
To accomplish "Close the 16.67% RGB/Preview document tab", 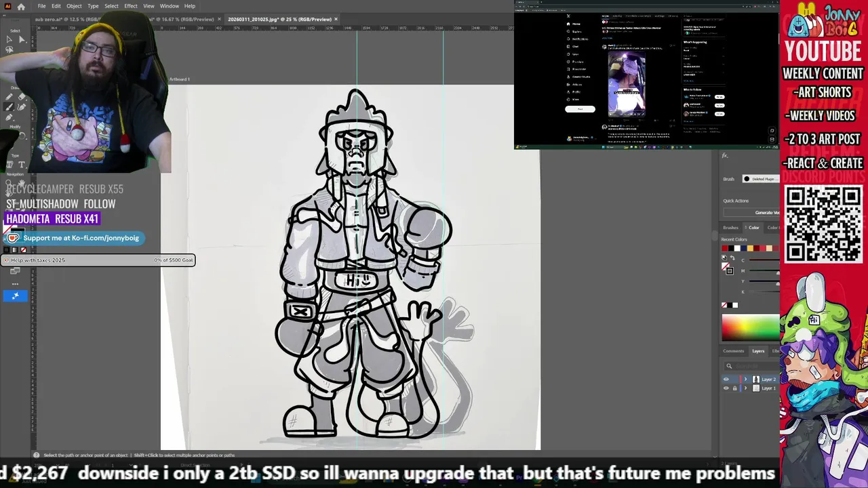I will click(x=220, y=19).
